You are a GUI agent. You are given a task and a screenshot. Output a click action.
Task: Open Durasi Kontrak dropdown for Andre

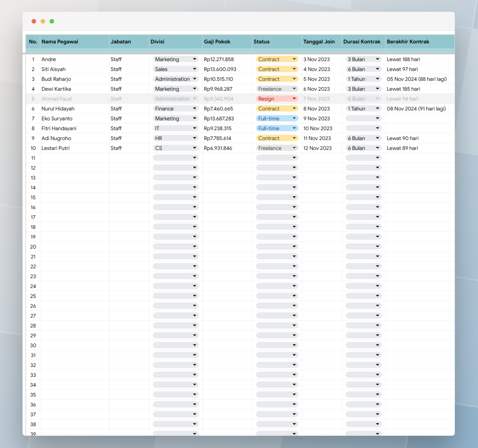(x=363, y=59)
